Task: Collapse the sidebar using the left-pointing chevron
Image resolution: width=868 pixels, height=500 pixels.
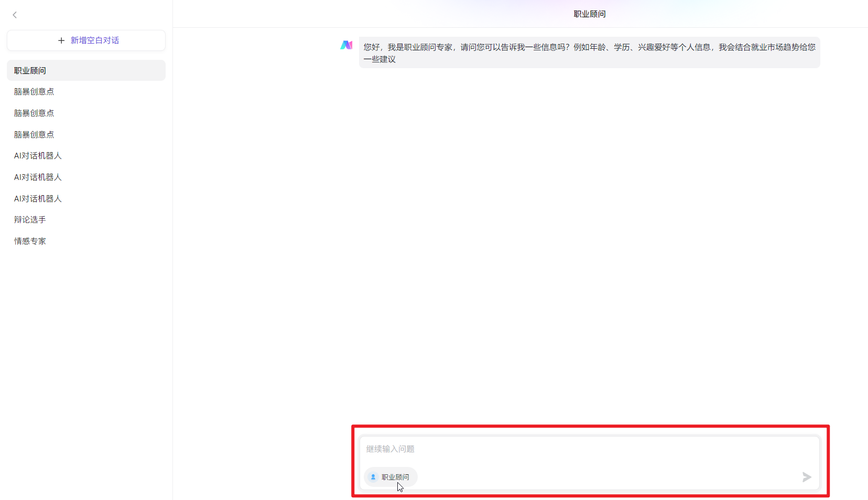Action: coord(15,15)
